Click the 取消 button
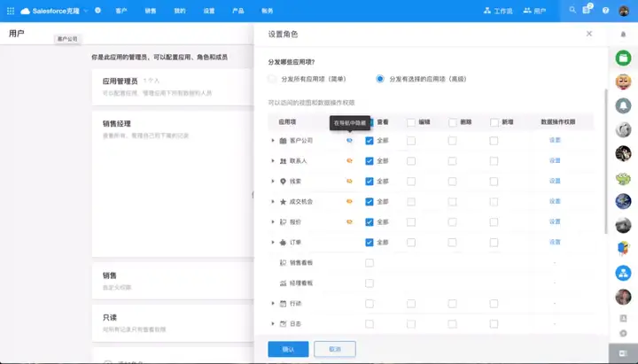Screen dimensions: 638x364 (335, 349)
